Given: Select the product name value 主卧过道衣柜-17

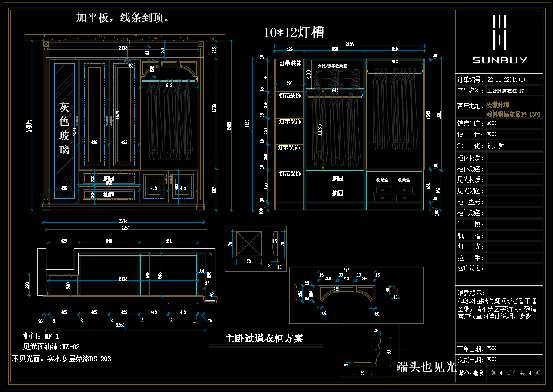Looking at the screenshot, I should point(506,91).
